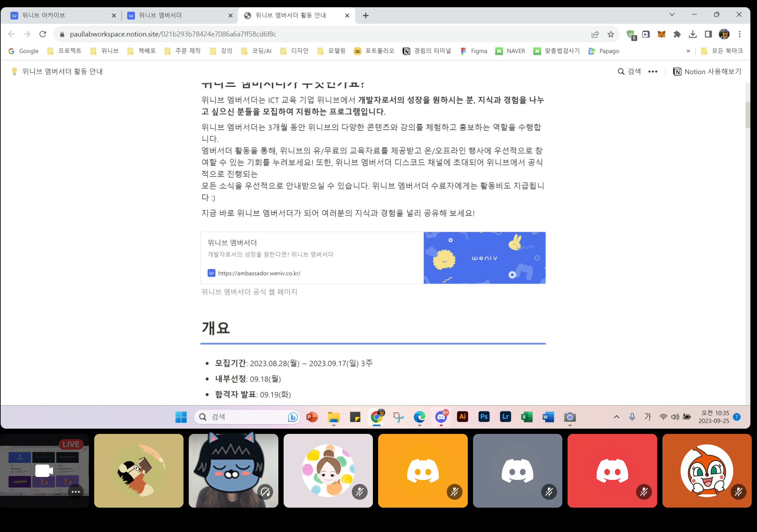The height and width of the screenshot is (532, 757).
Task: Toggle the Korean input mode 가 indicator
Action: (648, 417)
